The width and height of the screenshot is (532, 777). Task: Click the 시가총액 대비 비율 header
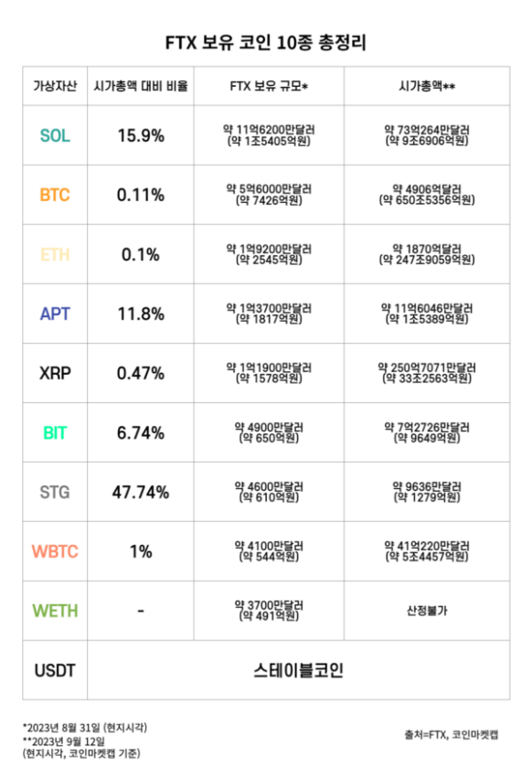[141, 86]
